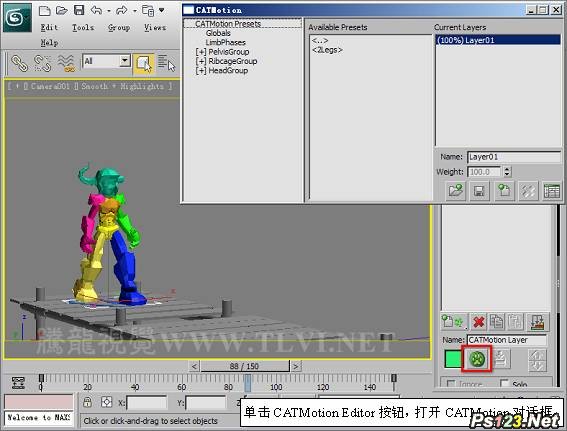Open the Camera001 viewport label menu
This screenshot has width=567, height=431.
pyautogui.click(x=50, y=86)
